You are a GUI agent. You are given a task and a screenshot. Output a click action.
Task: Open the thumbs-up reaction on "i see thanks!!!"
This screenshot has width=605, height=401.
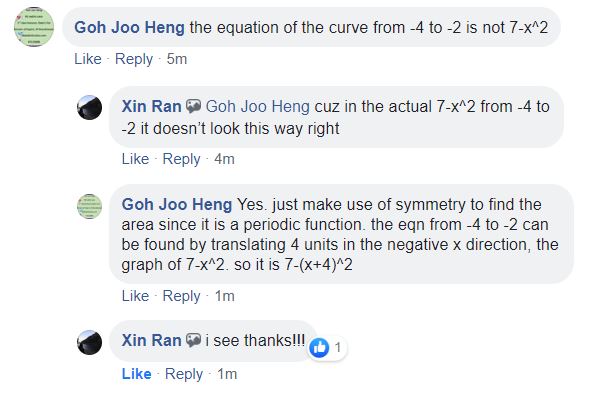pos(321,348)
